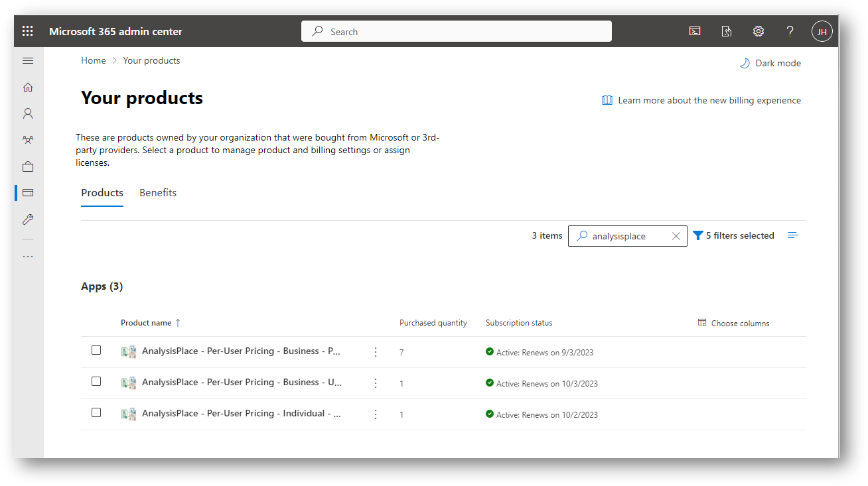Open Help question mark icon
The width and height of the screenshot is (868, 486).
click(x=790, y=31)
